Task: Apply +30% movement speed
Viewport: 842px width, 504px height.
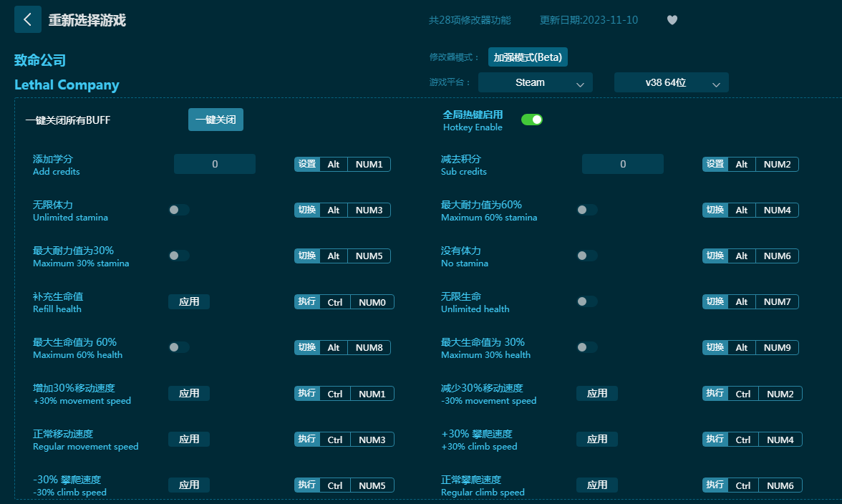Action: click(189, 394)
